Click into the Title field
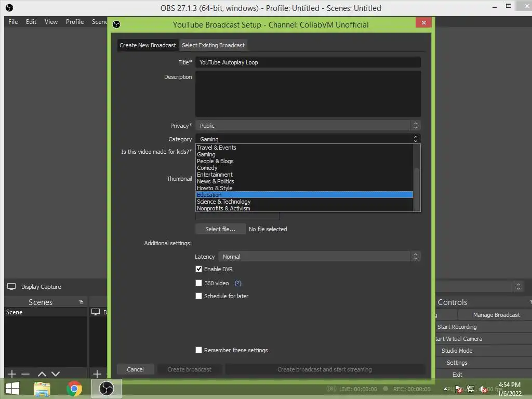The height and width of the screenshot is (399, 532). pos(308,62)
